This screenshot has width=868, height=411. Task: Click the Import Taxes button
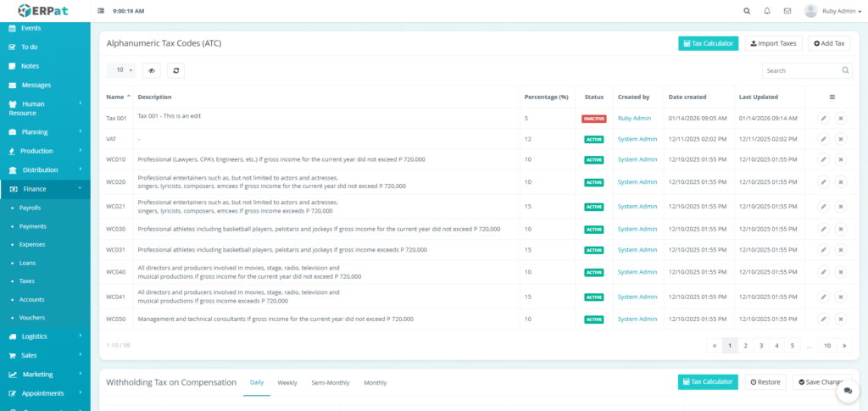tap(773, 43)
